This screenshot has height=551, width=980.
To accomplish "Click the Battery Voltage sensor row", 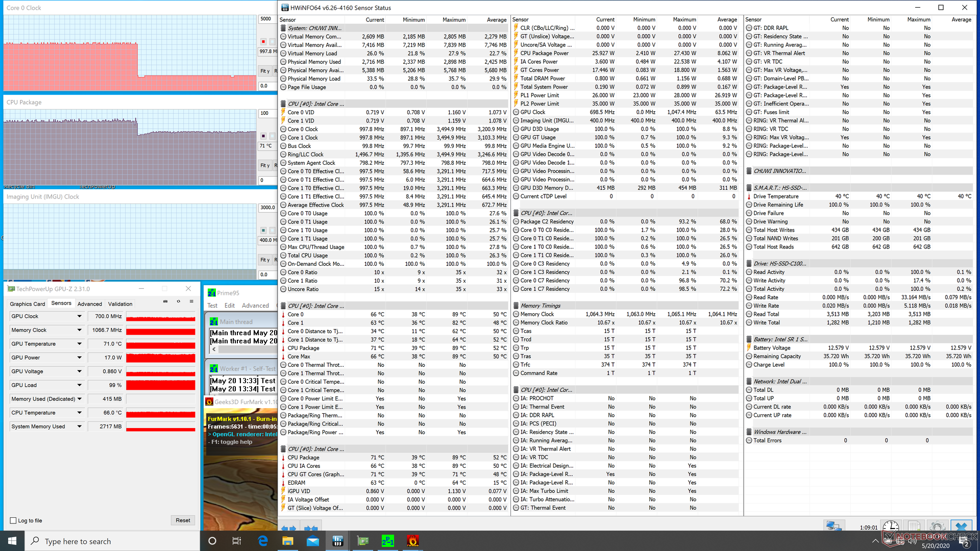I will [x=859, y=348].
